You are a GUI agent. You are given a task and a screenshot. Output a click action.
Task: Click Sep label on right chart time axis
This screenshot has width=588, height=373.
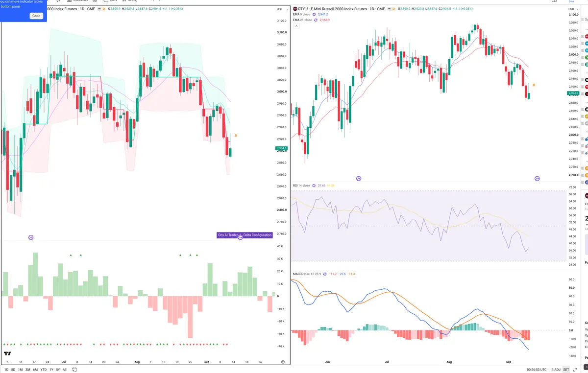pos(508,362)
